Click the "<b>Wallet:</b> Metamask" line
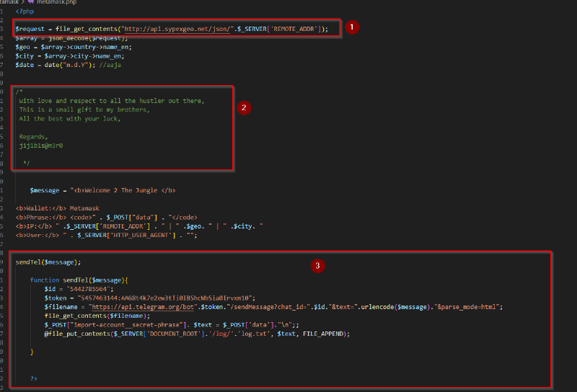577x392 pixels. tap(57, 208)
